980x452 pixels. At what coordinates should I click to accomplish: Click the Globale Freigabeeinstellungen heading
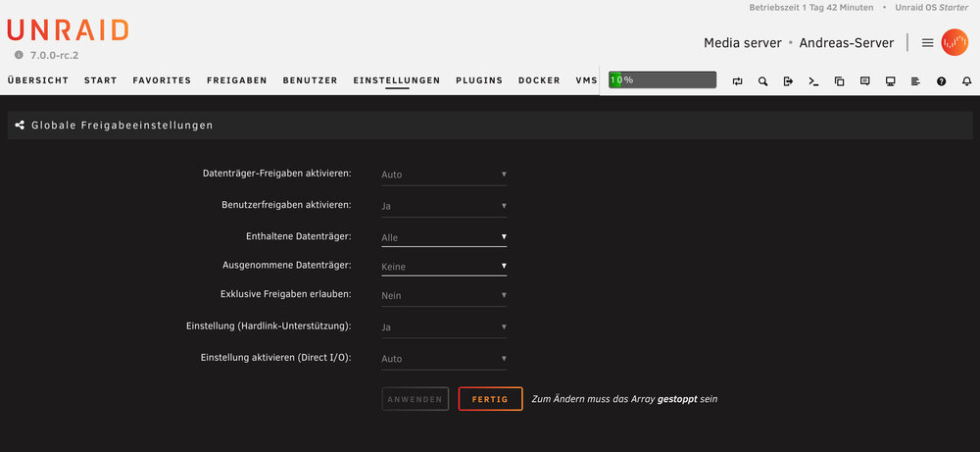[x=122, y=126]
